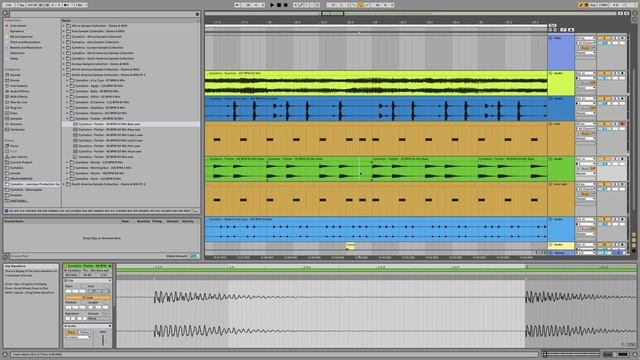
Task: Arm the Arrangement Record button
Action: 285,5
